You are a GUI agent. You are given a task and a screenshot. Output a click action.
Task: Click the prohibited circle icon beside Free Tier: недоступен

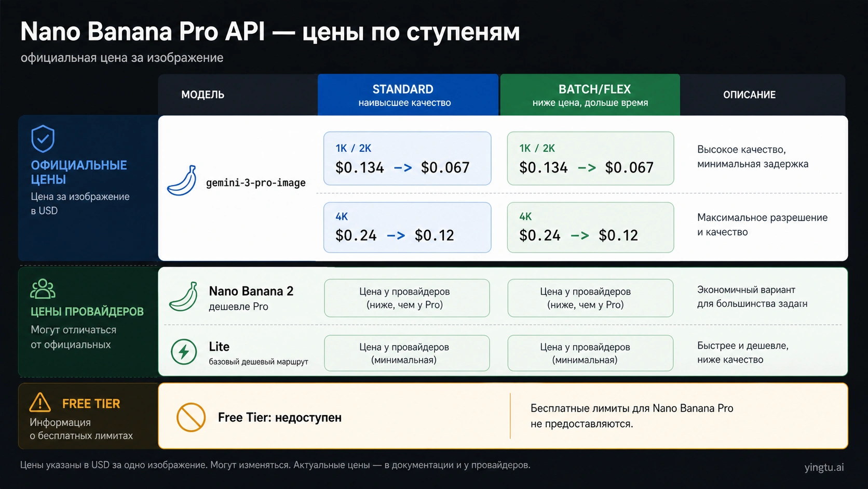[x=191, y=417]
